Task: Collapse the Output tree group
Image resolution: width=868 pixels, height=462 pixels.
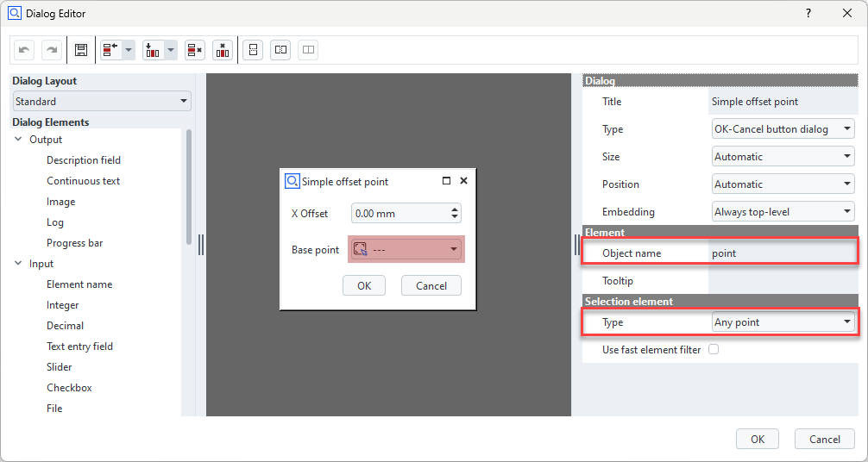Action: (x=18, y=140)
